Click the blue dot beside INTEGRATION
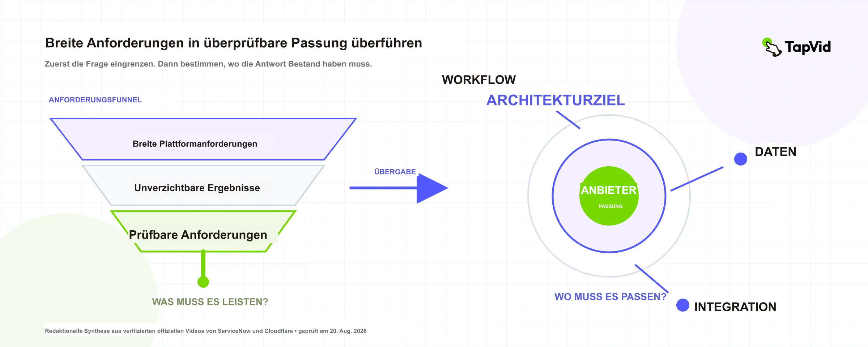The image size is (868, 347). [x=683, y=305]
